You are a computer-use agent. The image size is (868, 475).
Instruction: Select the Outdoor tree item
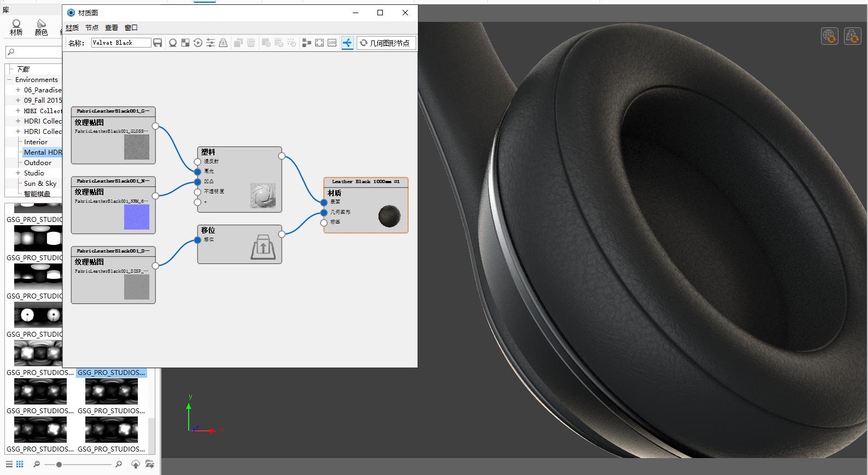pyautogui.click(x=38, y=163)
